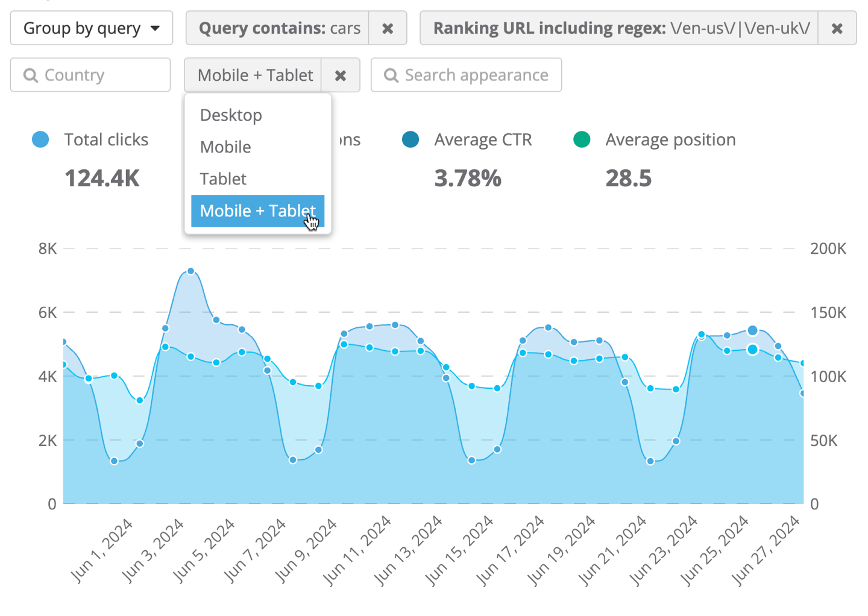Toggle the Average position series
The image size is (868, 616).
pos(670,140)
